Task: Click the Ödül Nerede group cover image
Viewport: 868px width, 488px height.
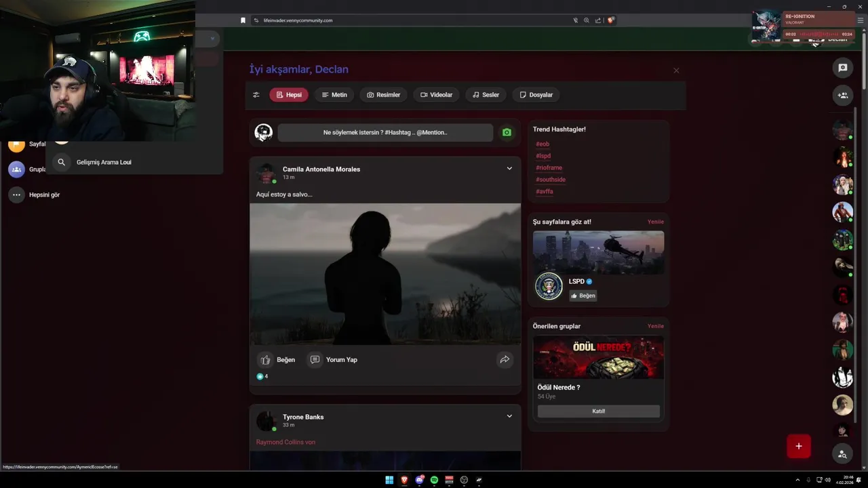Action: pyautogui.click(x=598, y=357)
